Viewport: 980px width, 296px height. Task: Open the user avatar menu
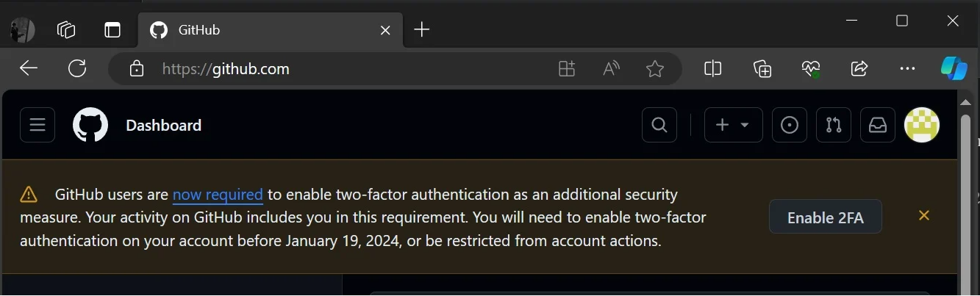(x=922, y=125)
